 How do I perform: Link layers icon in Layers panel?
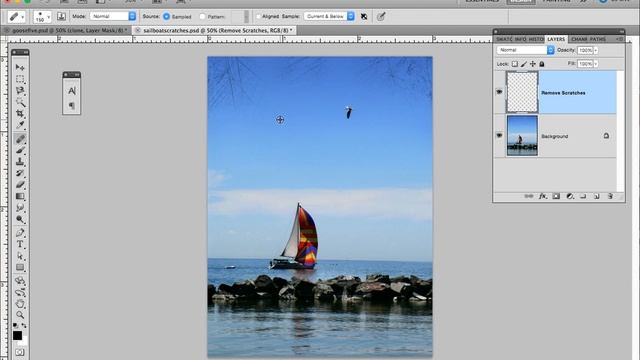(529, 196)
